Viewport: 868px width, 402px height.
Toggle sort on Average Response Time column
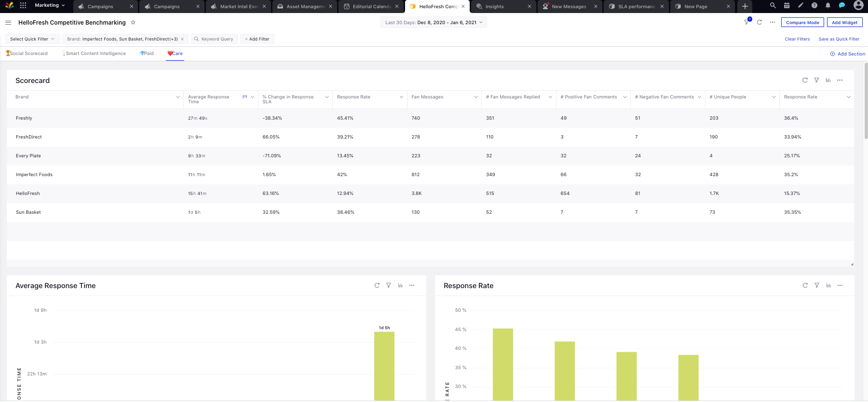(x=244, y=97)
